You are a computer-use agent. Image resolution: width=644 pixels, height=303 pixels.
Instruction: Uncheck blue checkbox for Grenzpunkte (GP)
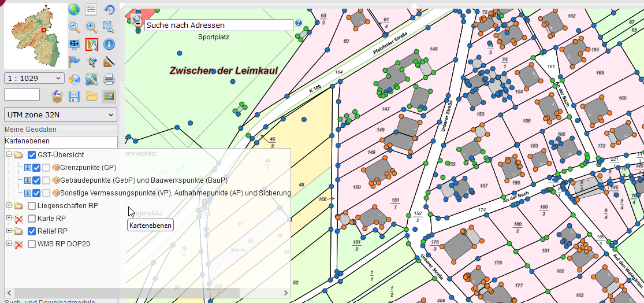coord(36,168)
